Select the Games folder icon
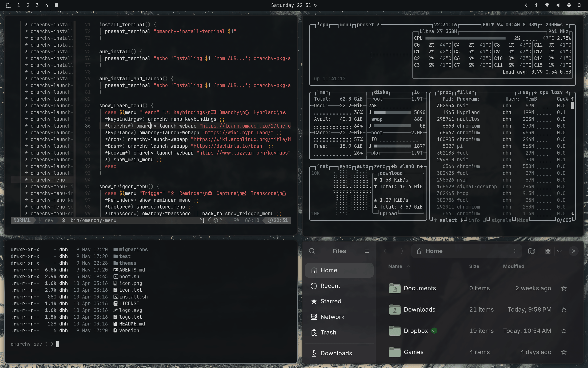 (395, 352)
